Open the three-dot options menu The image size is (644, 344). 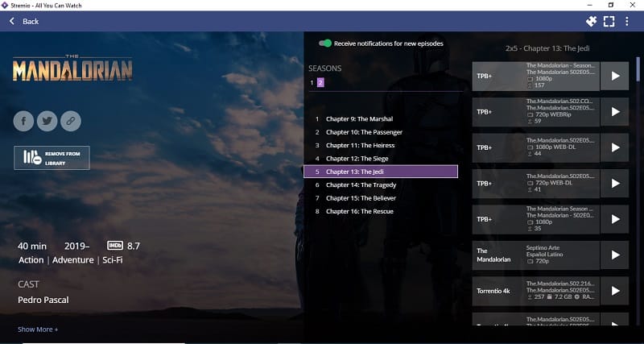click(627, 22)
